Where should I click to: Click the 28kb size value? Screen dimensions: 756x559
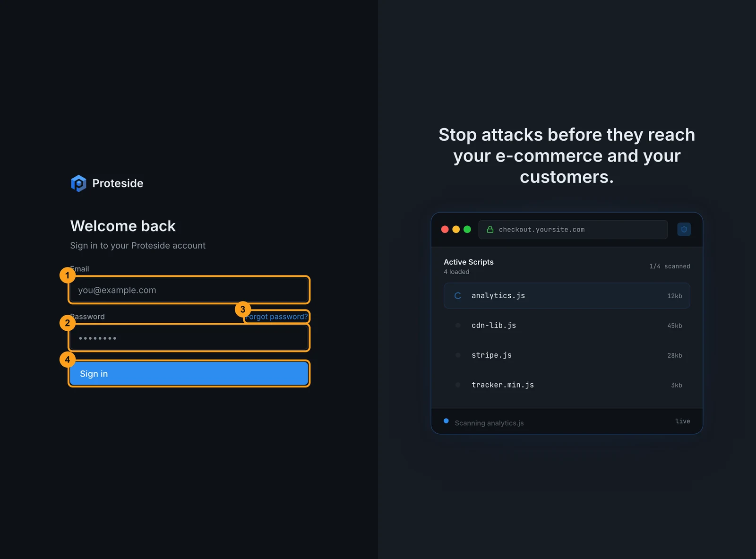click(x=675, y=355)
